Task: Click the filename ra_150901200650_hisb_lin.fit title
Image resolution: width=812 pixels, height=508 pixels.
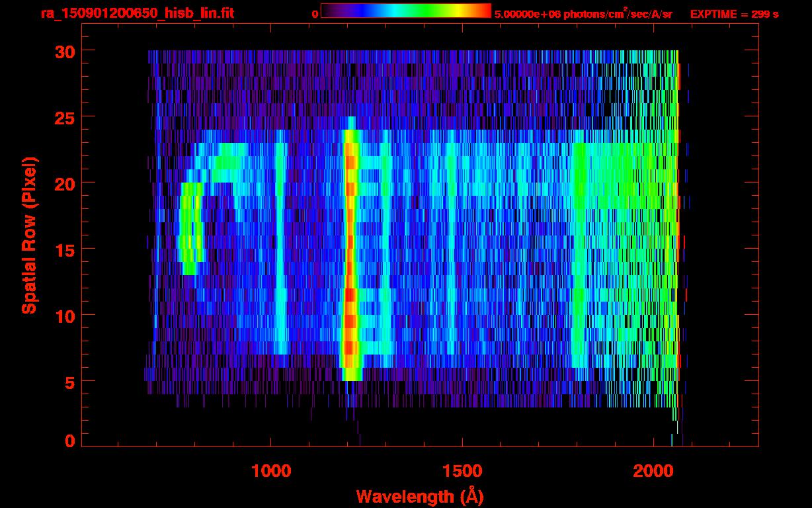Action: pyautogui.click(x=137, y=13)
